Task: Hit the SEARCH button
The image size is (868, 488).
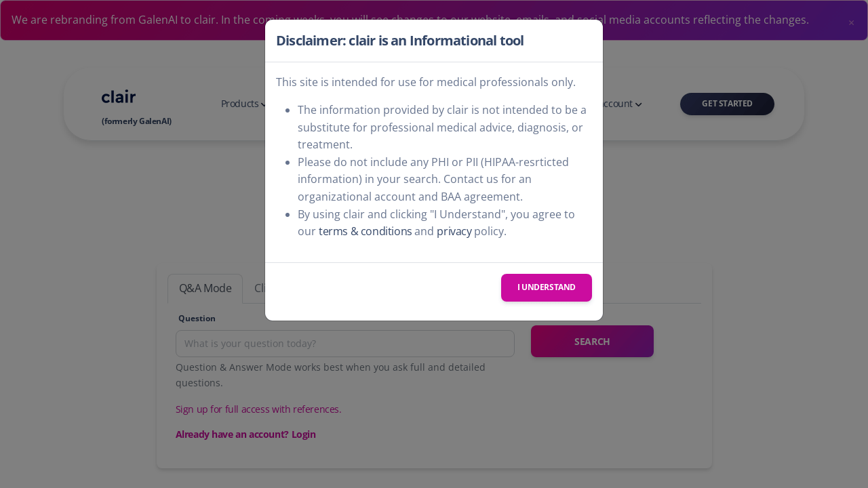Action: click(x=592, y=341)
